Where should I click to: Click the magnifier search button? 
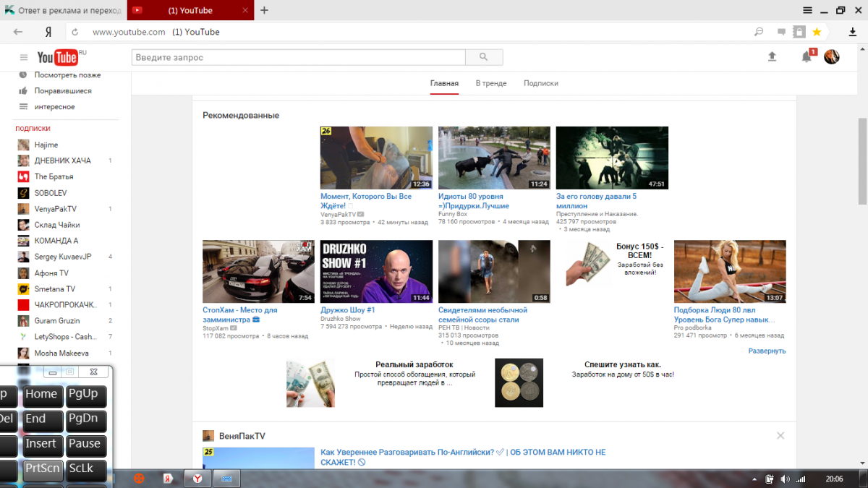click(484, 57)
